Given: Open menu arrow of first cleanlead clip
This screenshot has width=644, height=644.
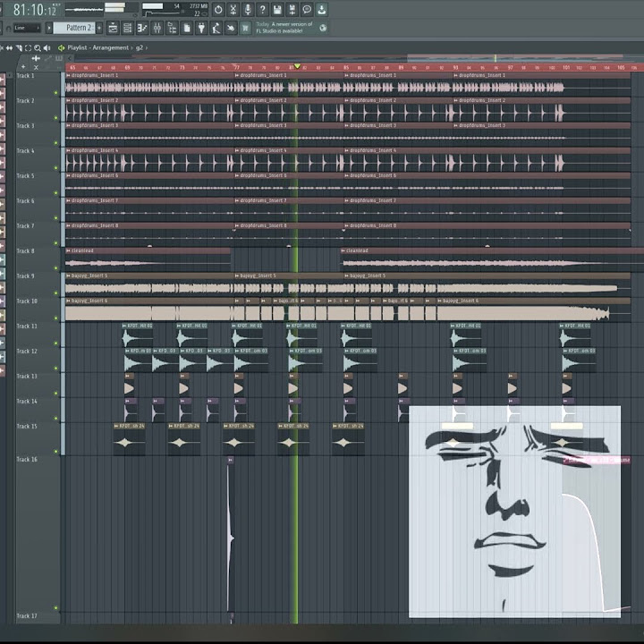Looking at the screenshot, I should click(x=68, y=250).
